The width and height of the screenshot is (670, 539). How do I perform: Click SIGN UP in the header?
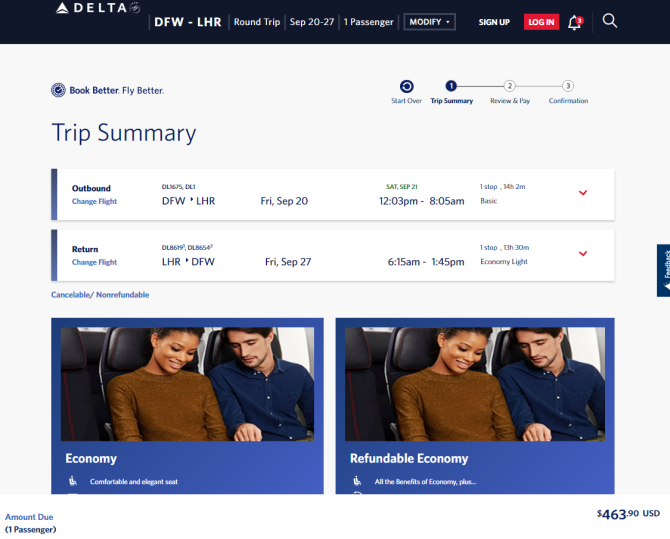(x=494, y=22)
